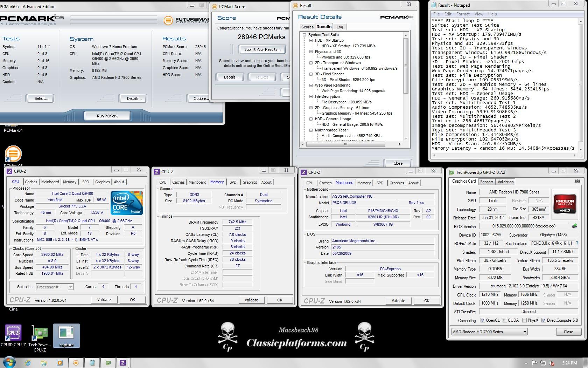Open Internet Explorer from the taskbar
The height and width of the screenshot is (368, 588).
click(28, 363)
